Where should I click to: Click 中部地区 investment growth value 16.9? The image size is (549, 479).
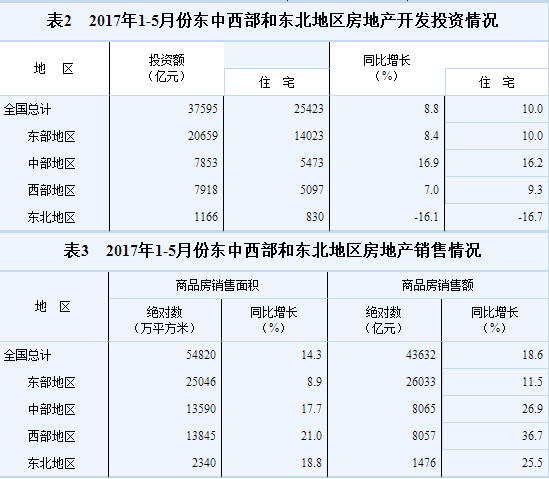click(429, 163)
